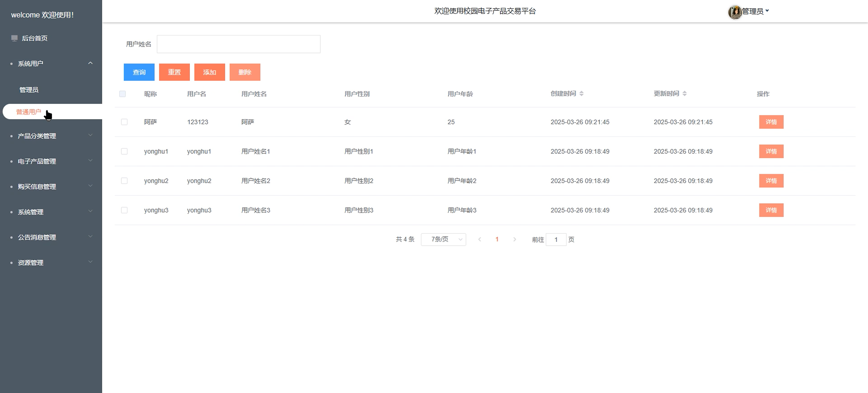
Task: Open the 7条/页 page size dropdown
Action: (443, 239)
